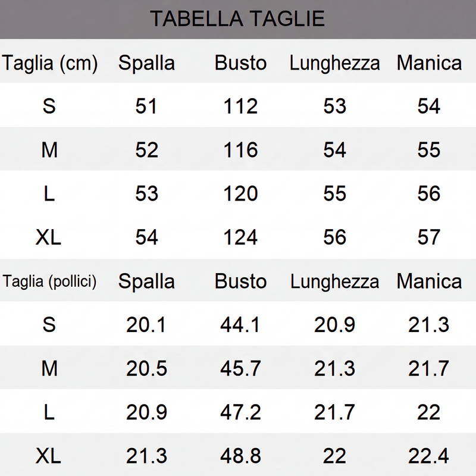Click Busto value 112
The height and width of the screenshot is (476, 476).
240,107
